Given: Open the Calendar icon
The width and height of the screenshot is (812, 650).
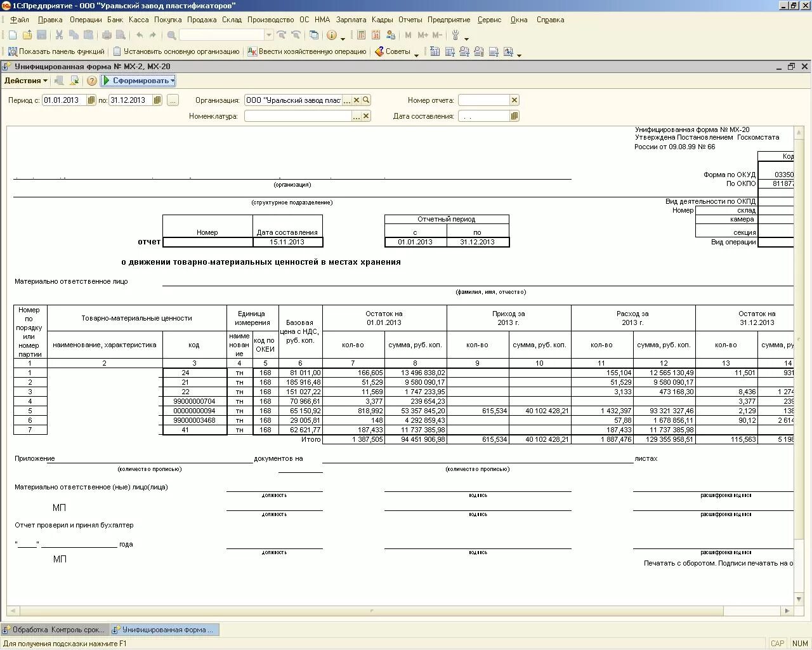Looking at the screenshot, I should point(376,35).
